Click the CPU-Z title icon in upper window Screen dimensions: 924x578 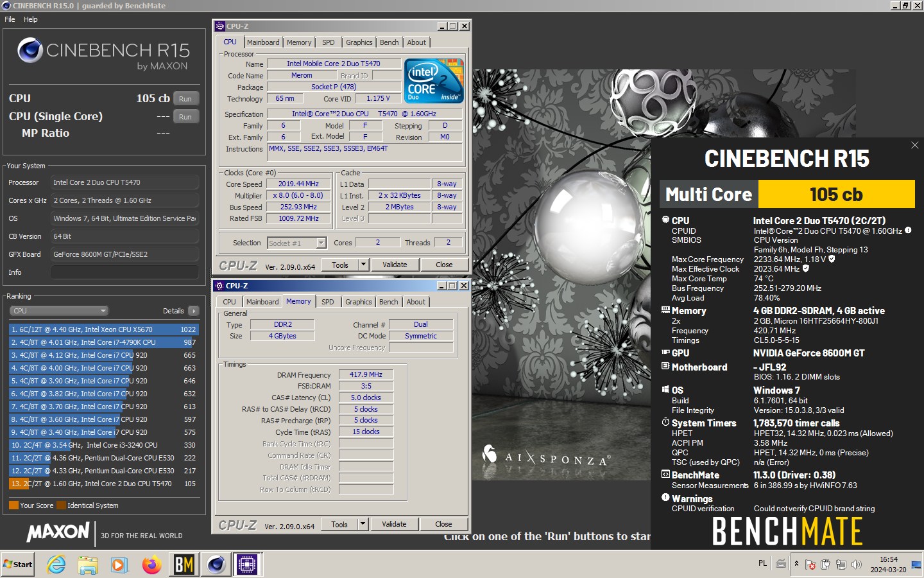click(220, 26)
